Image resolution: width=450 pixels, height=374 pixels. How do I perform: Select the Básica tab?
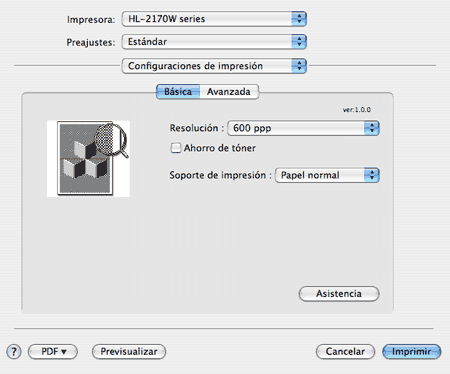click(x=178, y=92)
